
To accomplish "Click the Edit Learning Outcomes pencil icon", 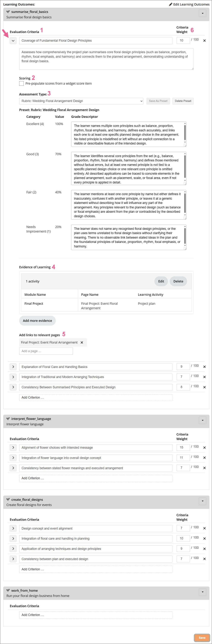I will [171, 4].
